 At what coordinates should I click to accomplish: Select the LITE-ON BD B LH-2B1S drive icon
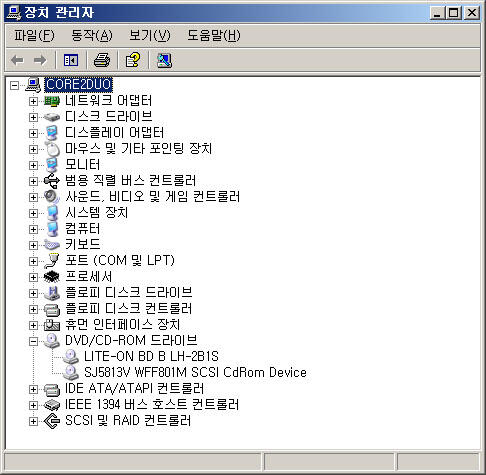(x=71, y=356)
